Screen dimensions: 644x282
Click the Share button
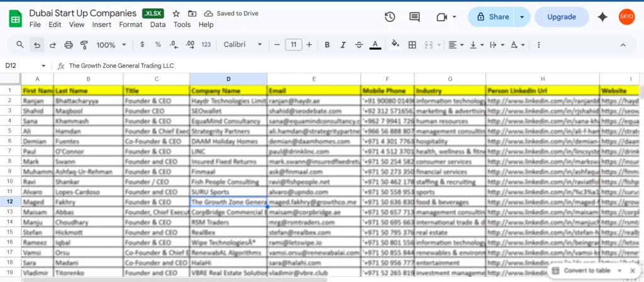491,17
